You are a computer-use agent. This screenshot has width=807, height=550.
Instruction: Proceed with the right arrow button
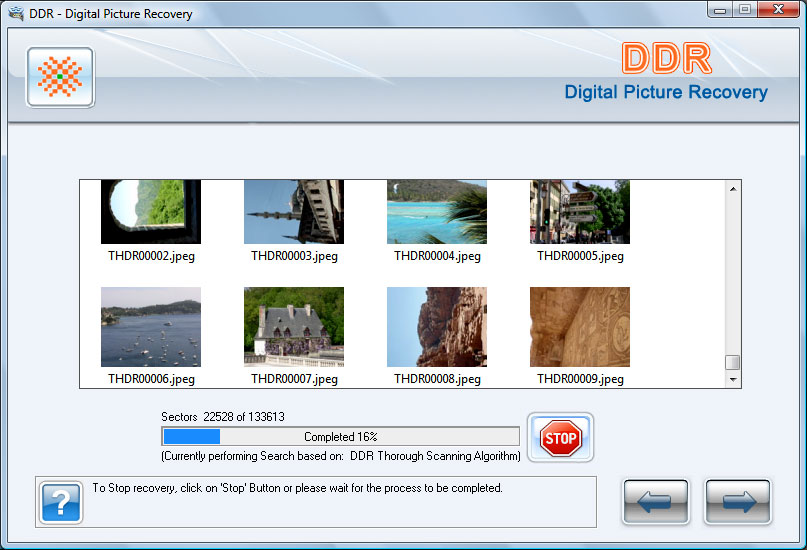(x=738, y=502)
